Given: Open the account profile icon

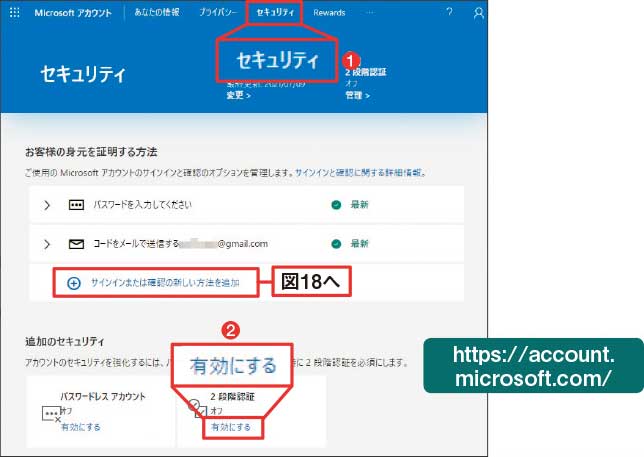Looking at the screenshot, I should pyautogui.click(x=478, y=13).
